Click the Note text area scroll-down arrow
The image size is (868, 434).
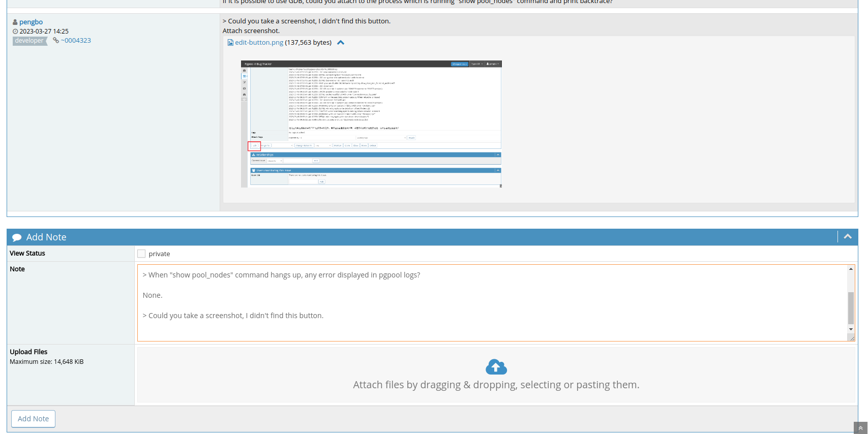point(851,329)
